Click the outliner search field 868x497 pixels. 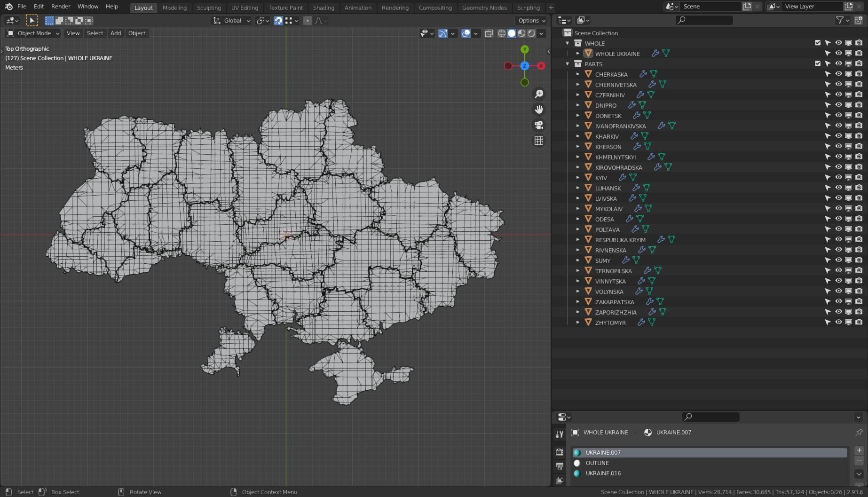704,20
